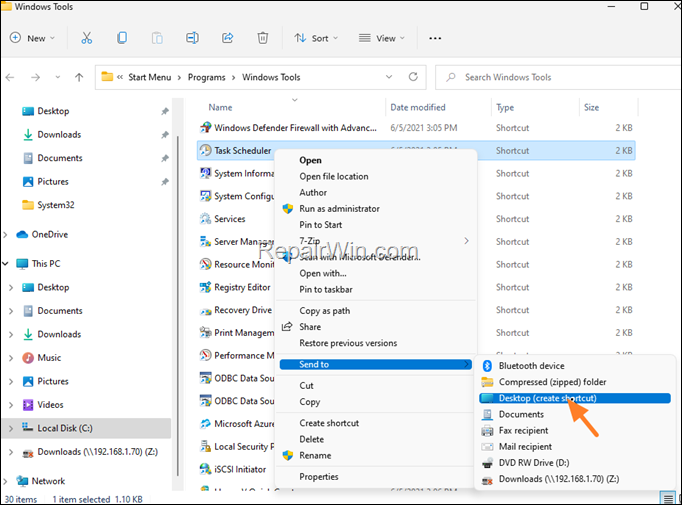Screen dimensions: 682x505
Task: Click Programs in breadcrumb path
Action: (207, 77)
